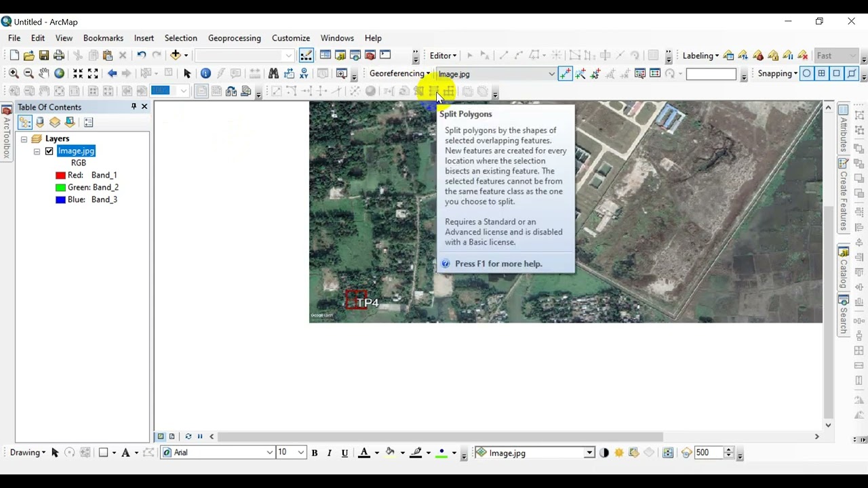Click List By Selection icon
Viewport: 868px width, 488px height.
pyautogui.click(x=70, y=123)
